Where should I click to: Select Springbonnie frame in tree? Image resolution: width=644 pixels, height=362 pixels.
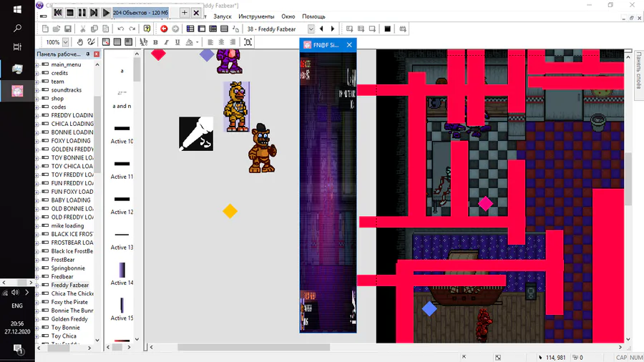(68, 268)
